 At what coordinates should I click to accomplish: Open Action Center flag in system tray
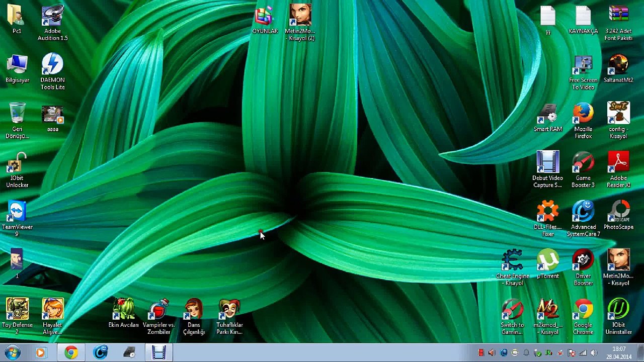pos(571,353)
